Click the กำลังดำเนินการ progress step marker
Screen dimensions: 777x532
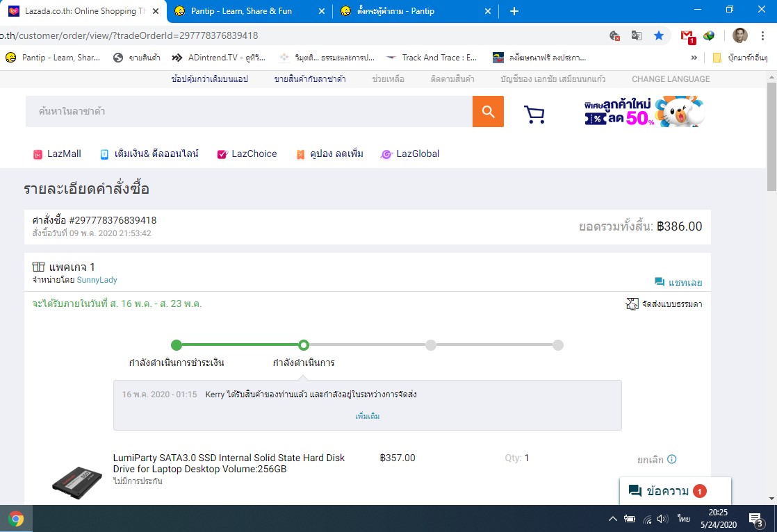(x=304, y=345)
